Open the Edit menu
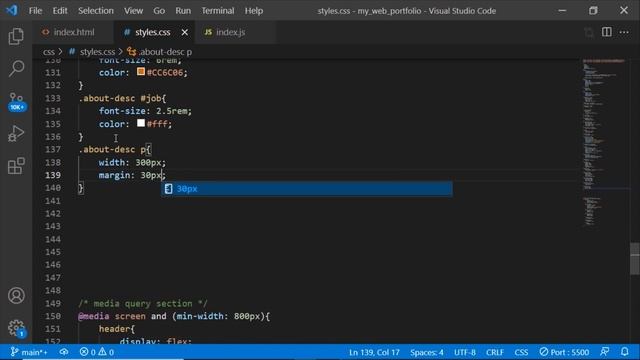The image size is (640, 360). pyautogui.click(x=60, y=11)
